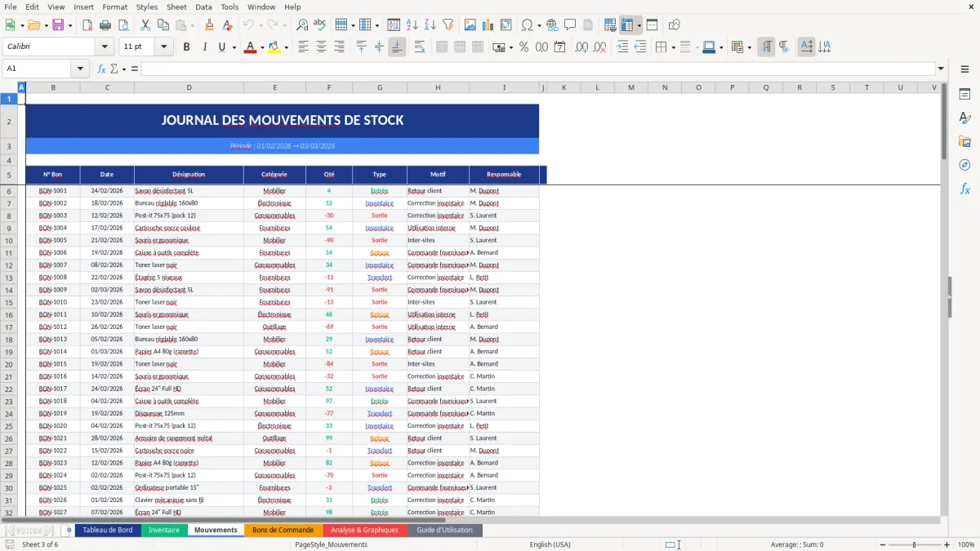Expand the font size dropdown

(162, 47)
